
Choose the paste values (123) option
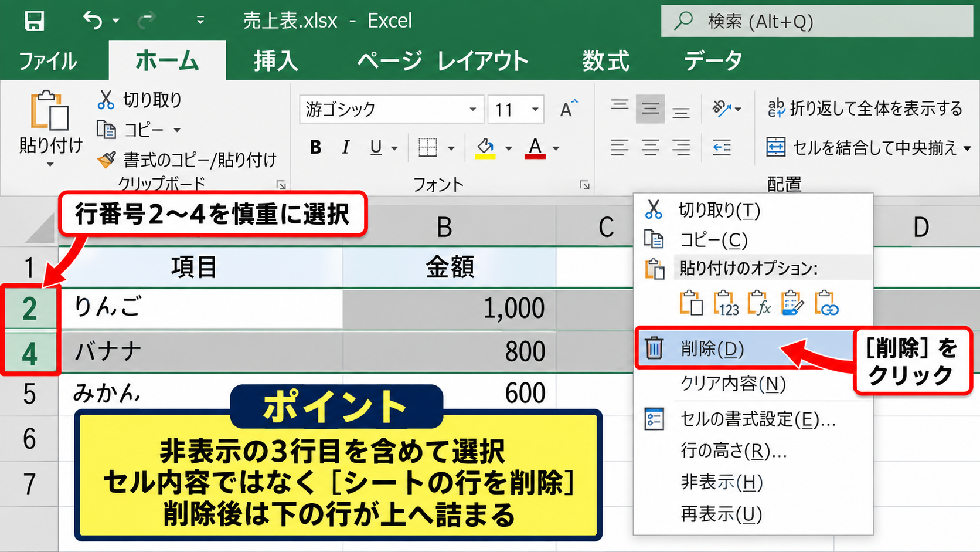point(726,303)
